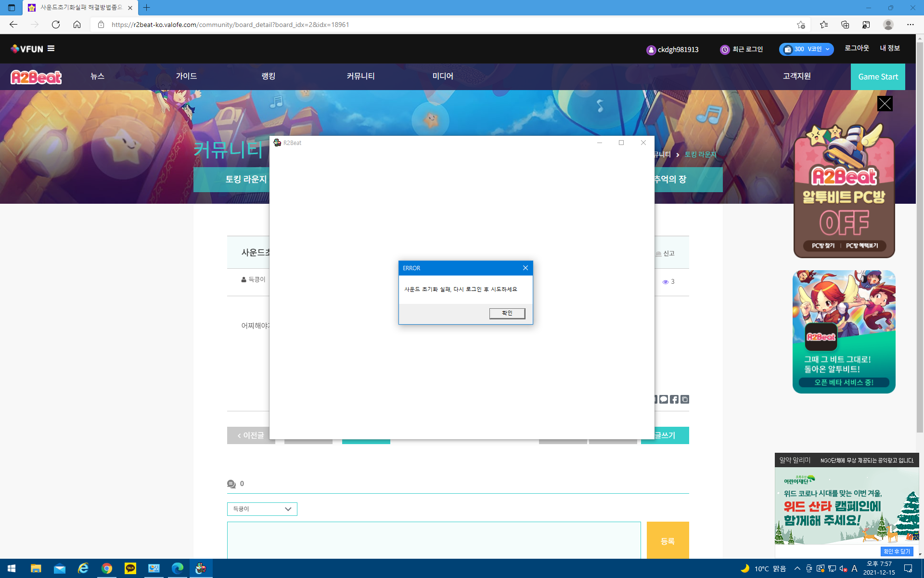The width and height of the screenshot is (924, 578).
Task: Open the 커뮤니티 menu
Action: [360, 76]
